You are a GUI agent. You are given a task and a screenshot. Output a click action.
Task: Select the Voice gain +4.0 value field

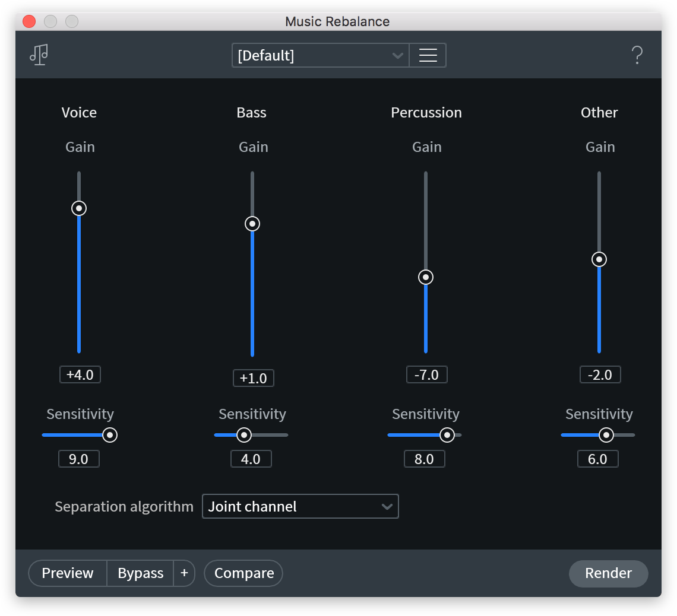pos(80,375)
